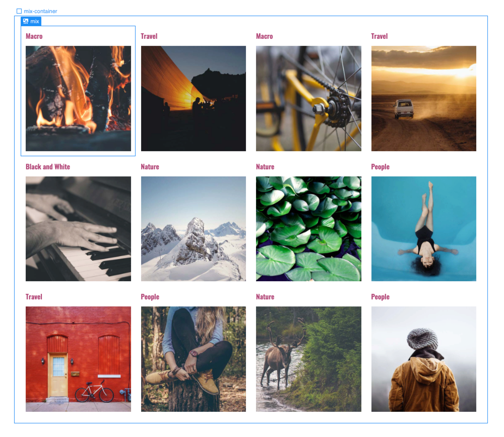Click the People heading above beanie photo
Viewport: 504px width, 437px height.
coord(380,297)
